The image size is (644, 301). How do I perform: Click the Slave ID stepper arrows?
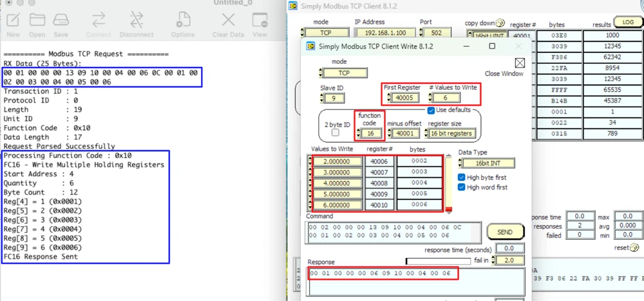322,98
